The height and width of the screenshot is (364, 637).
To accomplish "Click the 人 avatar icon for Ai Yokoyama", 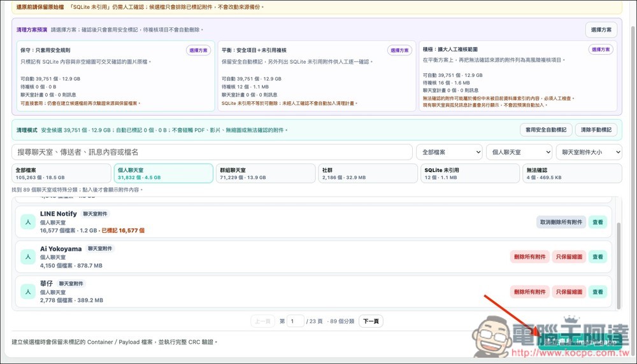I will 28,257.
